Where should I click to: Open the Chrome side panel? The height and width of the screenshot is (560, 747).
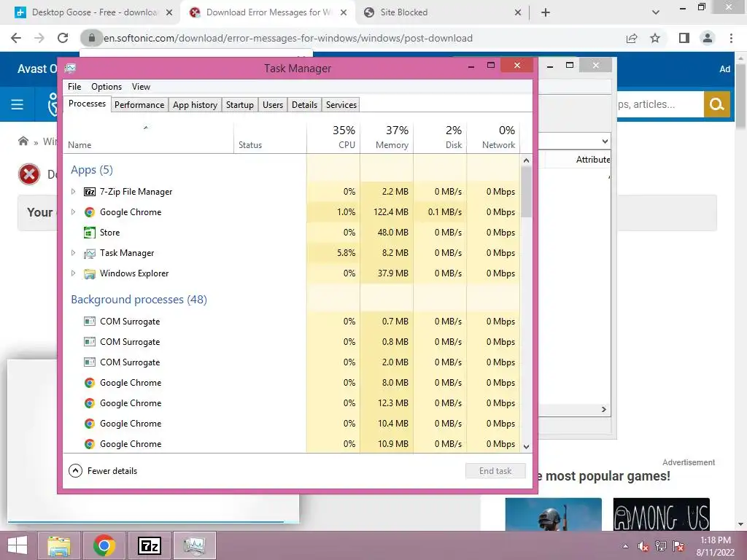click(x=684, y=38)
